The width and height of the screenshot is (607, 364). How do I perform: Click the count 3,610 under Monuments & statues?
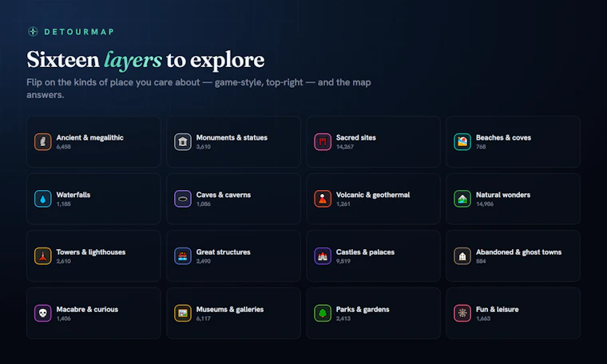pos(203,147)
